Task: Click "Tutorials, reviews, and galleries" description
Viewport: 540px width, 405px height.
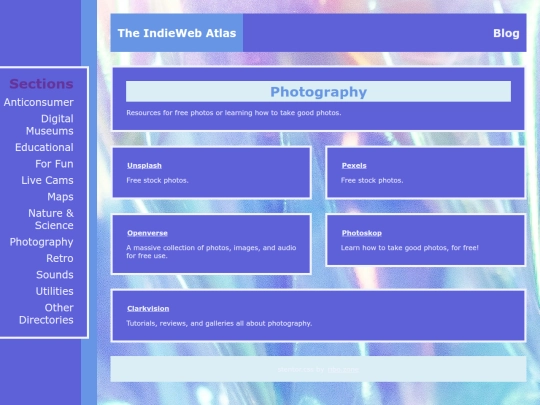Action: point(219,323)
